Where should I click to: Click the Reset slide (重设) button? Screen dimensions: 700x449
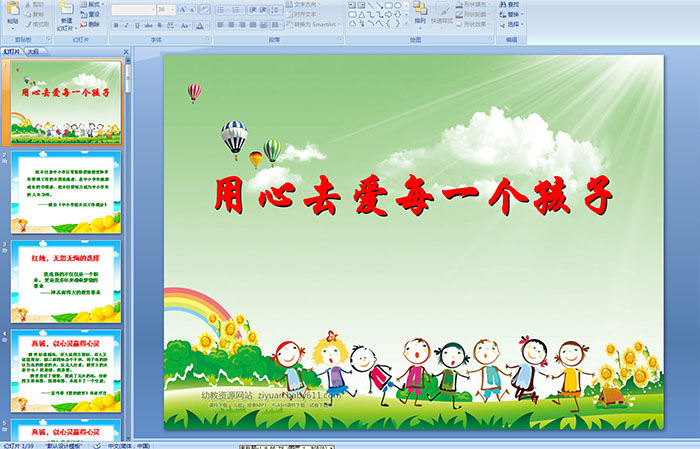tap(90, 14)
